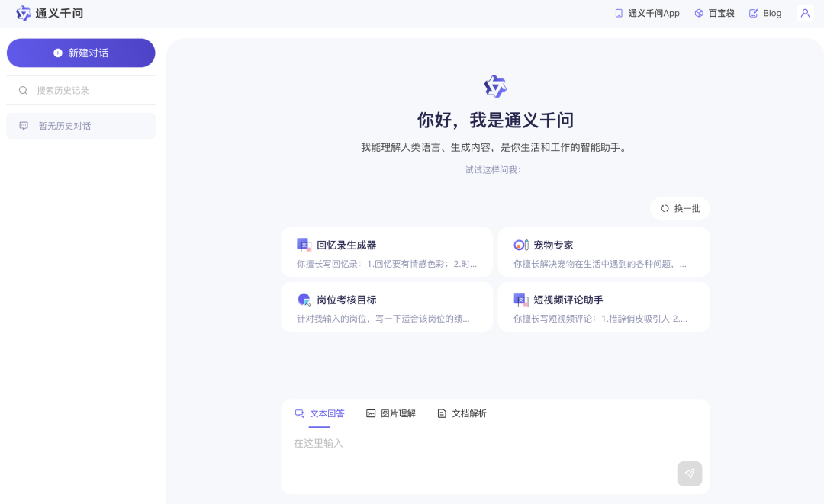Click the 你擅长写回忆录 description text
Screen dimensions: 824x504
387,264
